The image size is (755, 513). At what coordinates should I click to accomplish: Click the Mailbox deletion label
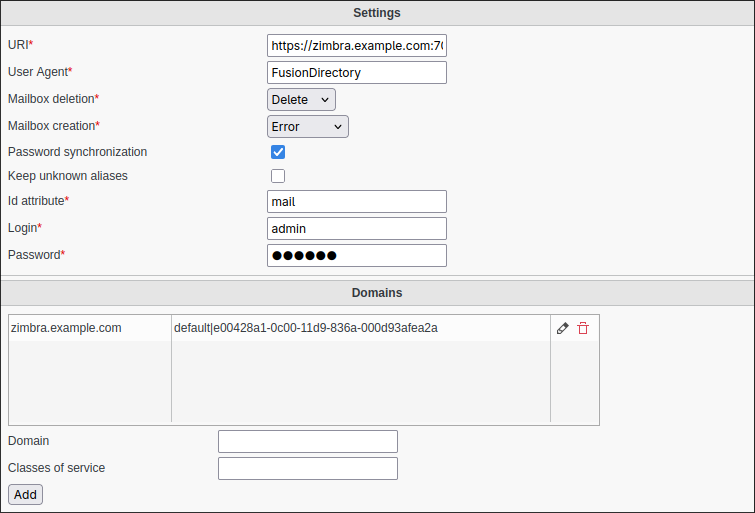click(53, 99)
